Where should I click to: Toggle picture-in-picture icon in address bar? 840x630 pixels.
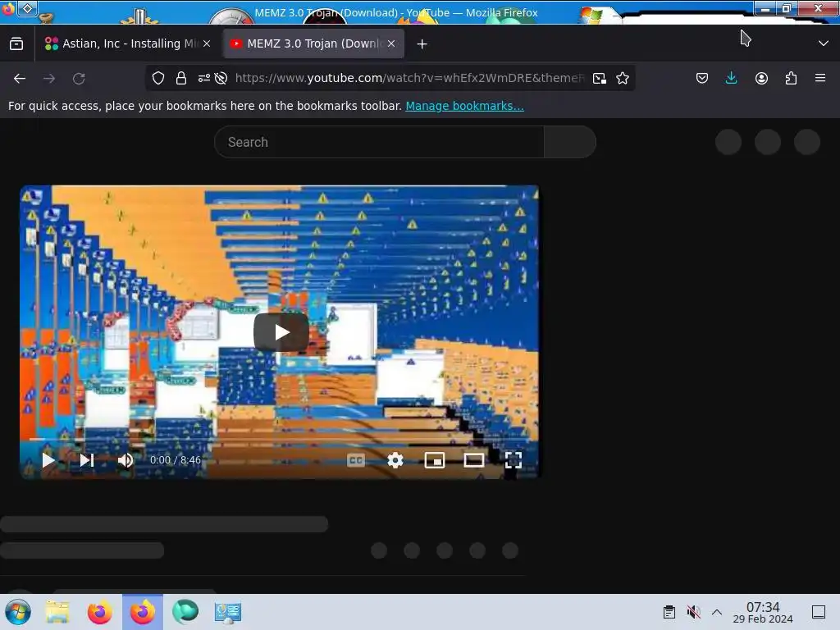pyautogui.click(x=600, y=78)
